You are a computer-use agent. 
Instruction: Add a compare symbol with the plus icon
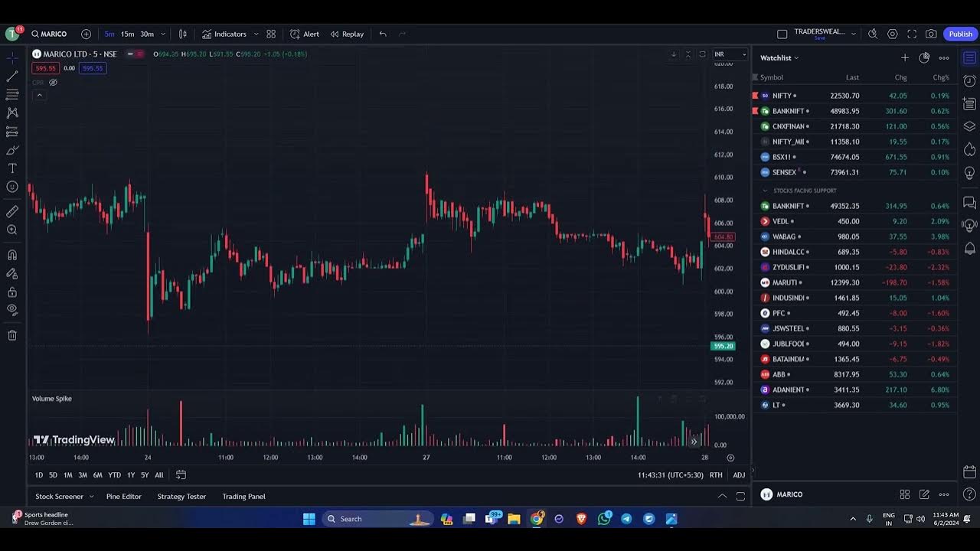[x=86, y=34]
